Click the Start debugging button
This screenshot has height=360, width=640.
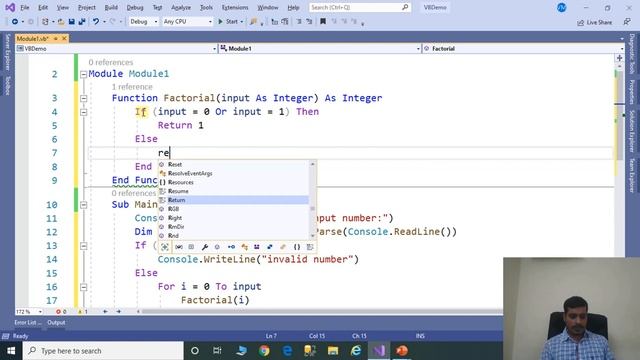[228, 22]
